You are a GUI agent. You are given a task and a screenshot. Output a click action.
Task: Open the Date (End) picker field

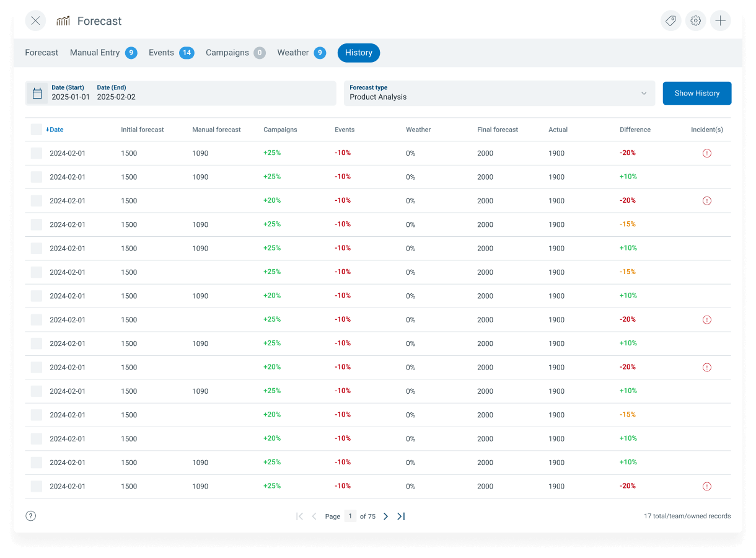point(116,93)
